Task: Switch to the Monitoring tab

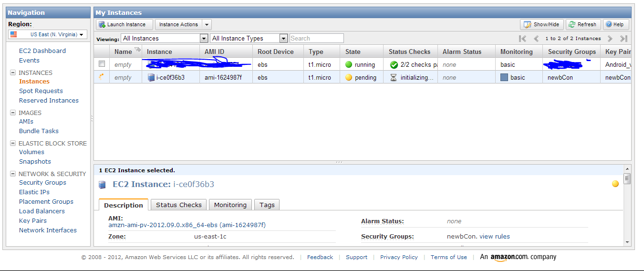Action: [x=230, y=205]
